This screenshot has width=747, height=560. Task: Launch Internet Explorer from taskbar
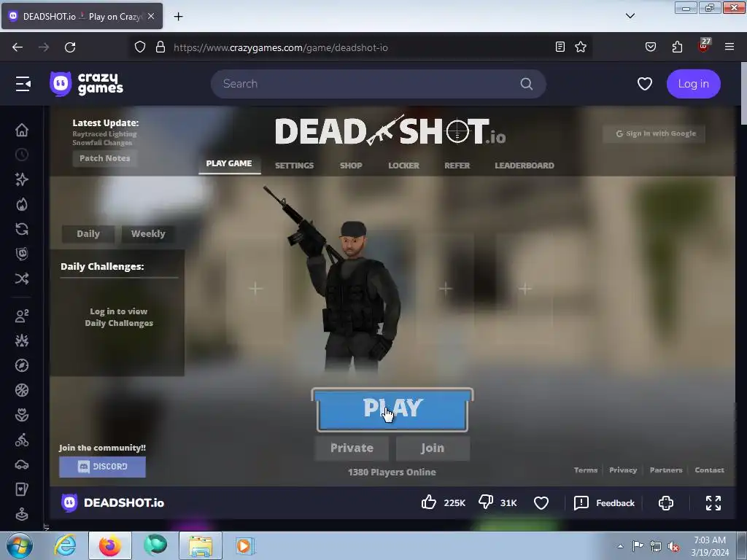(x=65, y=545)
